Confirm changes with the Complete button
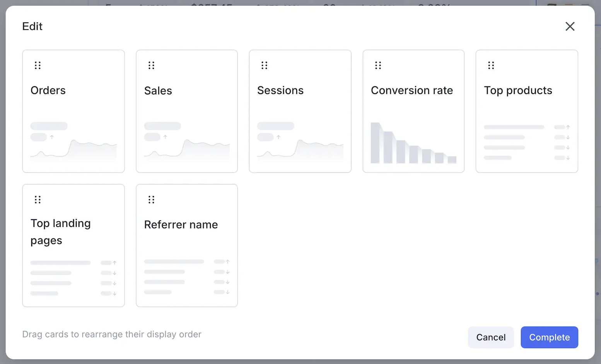Screen dimensions: 601x364 coord(549,337)
